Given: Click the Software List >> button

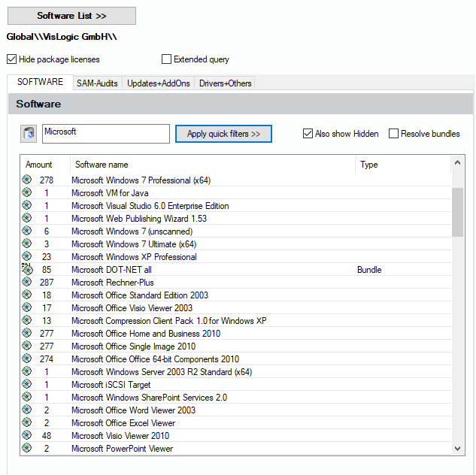Looking at the screenshot, I should (x=71, y=16).
